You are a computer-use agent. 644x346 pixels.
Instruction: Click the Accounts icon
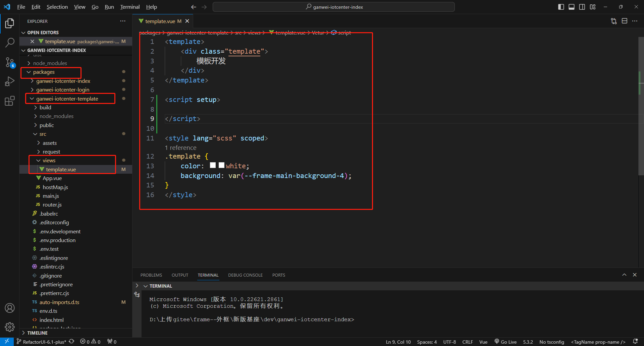point(10,308)
